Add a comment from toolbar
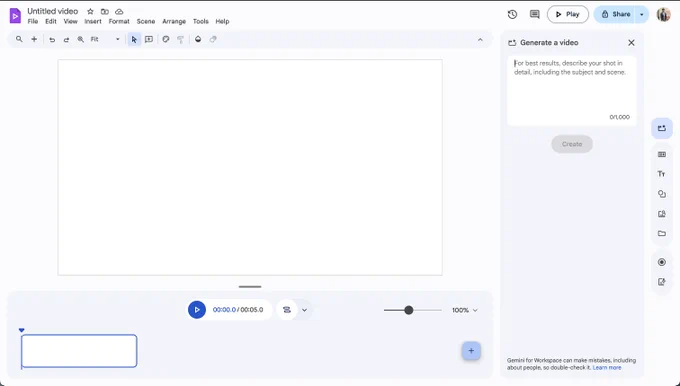680x386 pixels. (x=149, y=39)
